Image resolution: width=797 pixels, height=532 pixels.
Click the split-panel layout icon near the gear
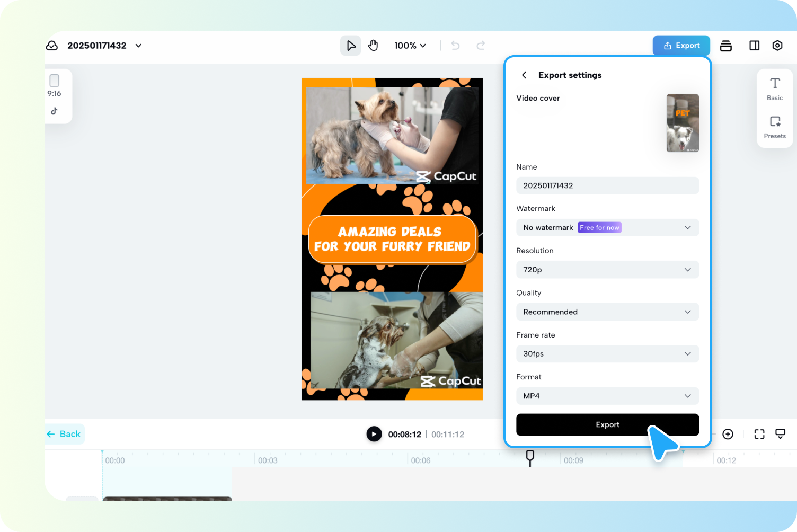click(x=754, y=45)
